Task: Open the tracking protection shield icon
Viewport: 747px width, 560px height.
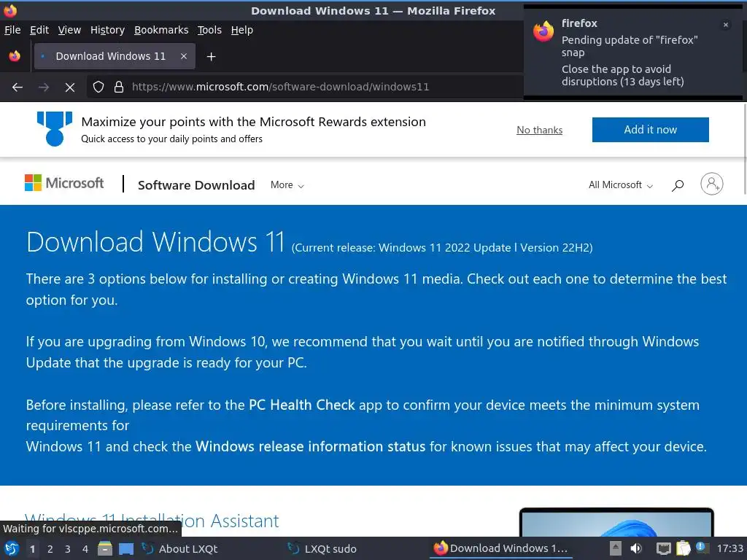Action: (x=98, y=87)
